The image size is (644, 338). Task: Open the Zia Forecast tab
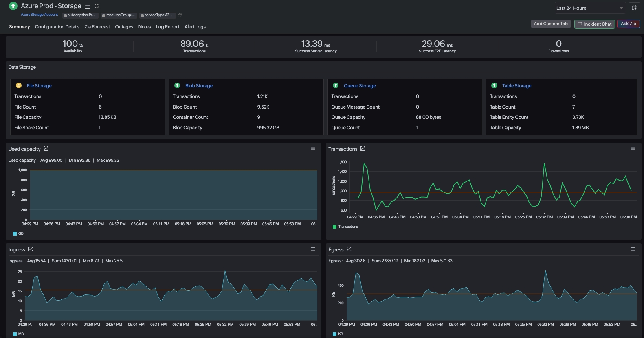(x=97, y=27)
